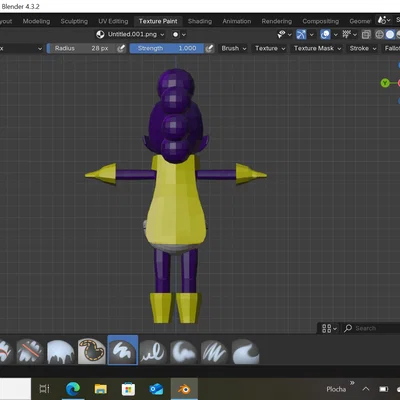Toggle pen pressure for Strength
The image size is (400, 400).
point(209,49)
